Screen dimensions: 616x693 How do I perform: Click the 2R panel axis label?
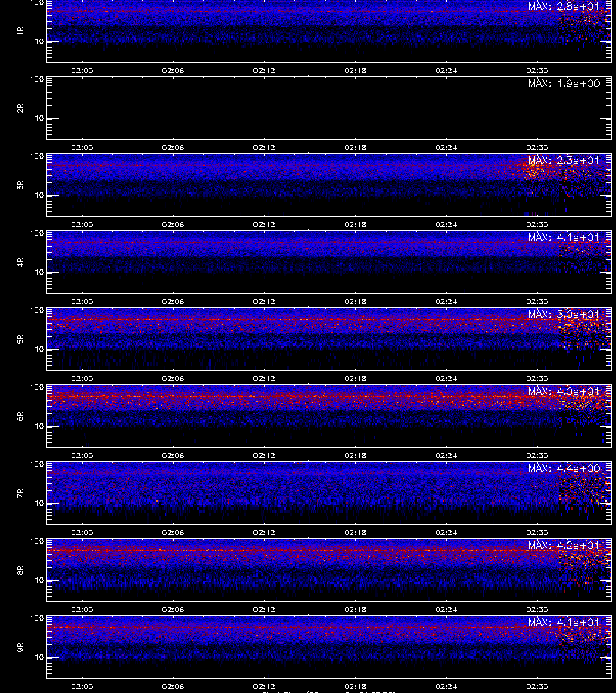pos(20,109)
